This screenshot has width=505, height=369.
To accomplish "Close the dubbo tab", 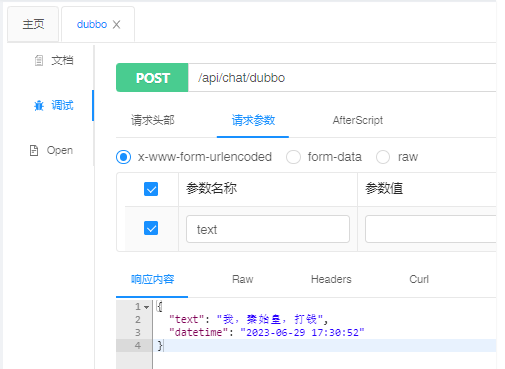I will pyautogui.click(x=116, y=24).
